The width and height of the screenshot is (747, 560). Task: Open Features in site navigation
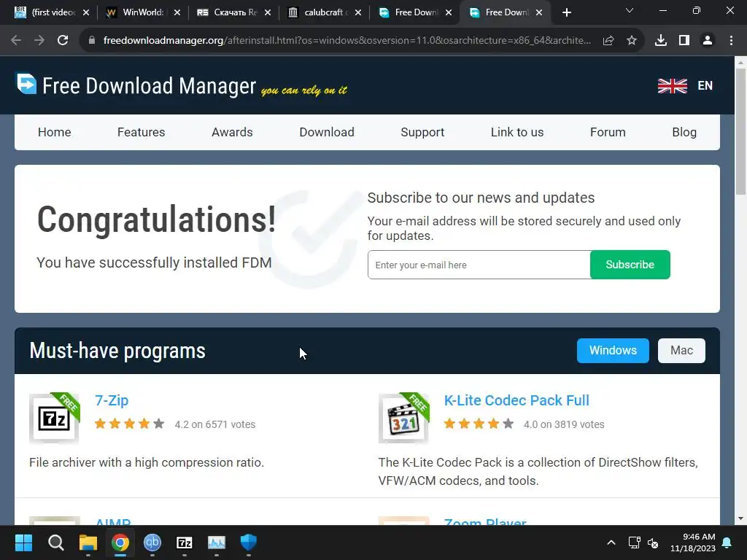141,133
